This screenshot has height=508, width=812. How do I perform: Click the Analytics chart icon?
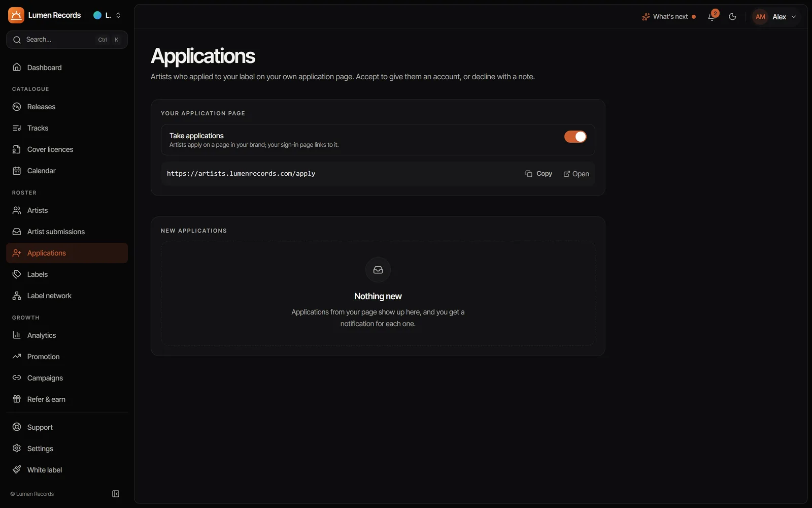pos(17,335)
